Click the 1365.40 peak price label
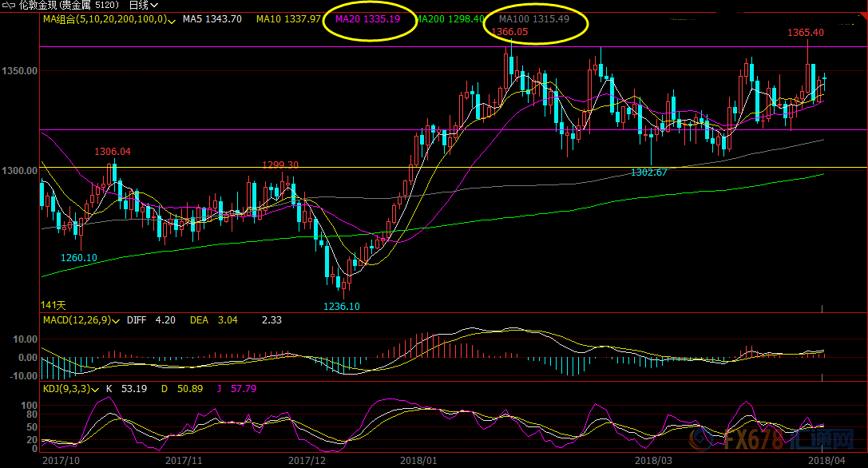This screenshot has width=868, height=468. point(805,33)
